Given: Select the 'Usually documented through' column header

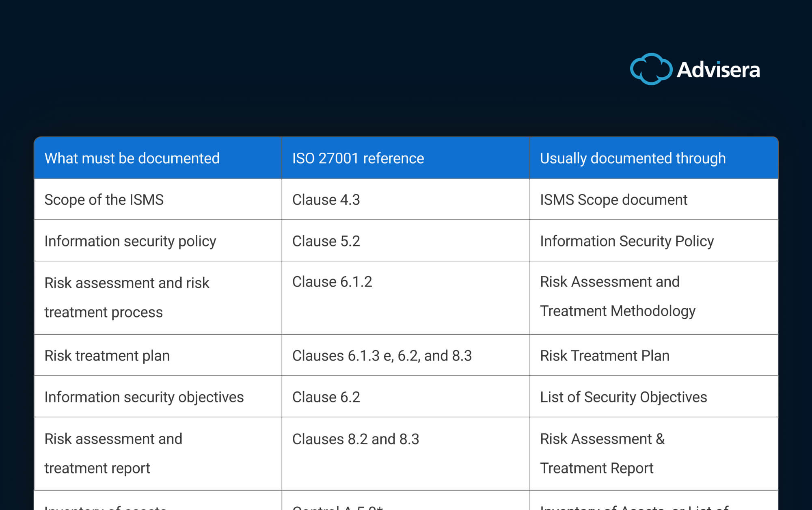Looking at the screenshot, I should click(x=654, y=158).
